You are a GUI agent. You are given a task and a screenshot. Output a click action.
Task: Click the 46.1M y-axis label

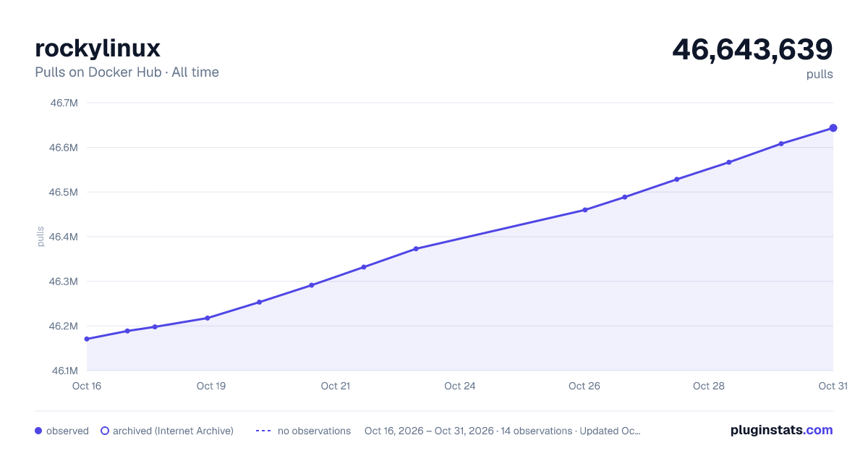tap(64, 371)
